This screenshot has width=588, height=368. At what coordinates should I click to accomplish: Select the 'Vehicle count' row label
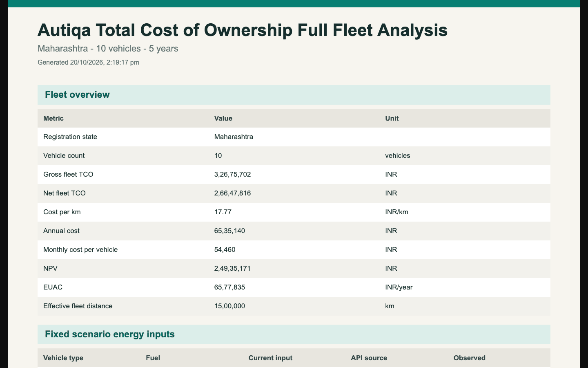click(64, 156)
